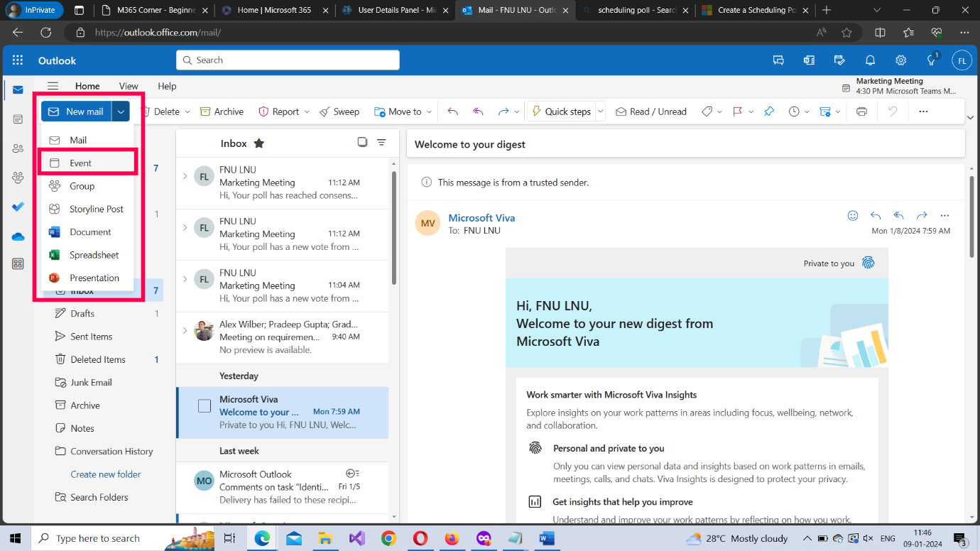The image size is (980, 551).
Task: Open the Outlook app launcher waffle icon
Action: 18,60
